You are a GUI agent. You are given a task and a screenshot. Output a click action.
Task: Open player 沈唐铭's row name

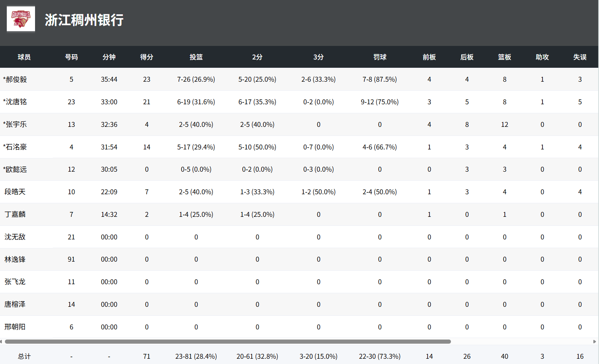(16, 102)
